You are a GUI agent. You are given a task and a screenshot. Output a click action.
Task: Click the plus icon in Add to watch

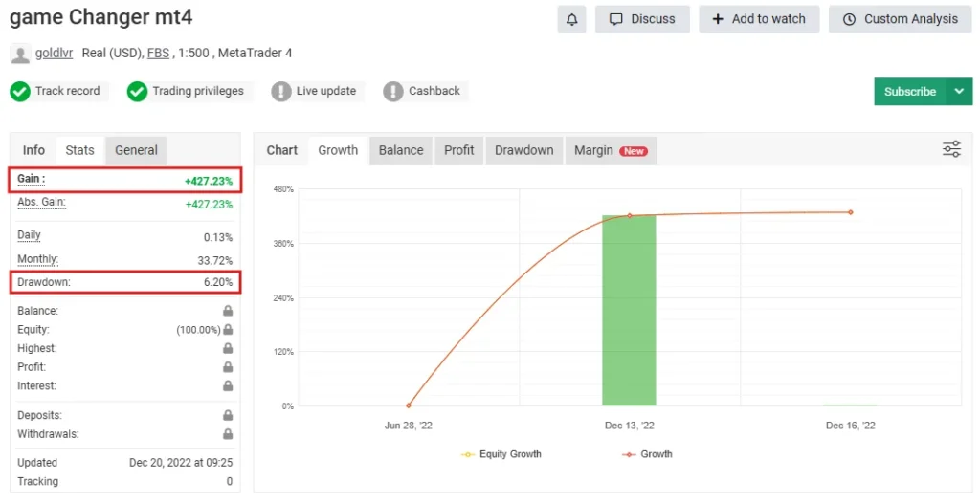tap(718, 19)
